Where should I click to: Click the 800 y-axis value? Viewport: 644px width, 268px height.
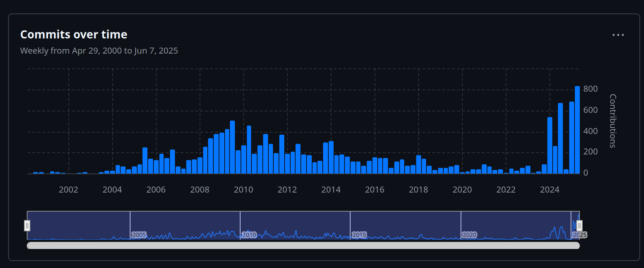[590, 89]
